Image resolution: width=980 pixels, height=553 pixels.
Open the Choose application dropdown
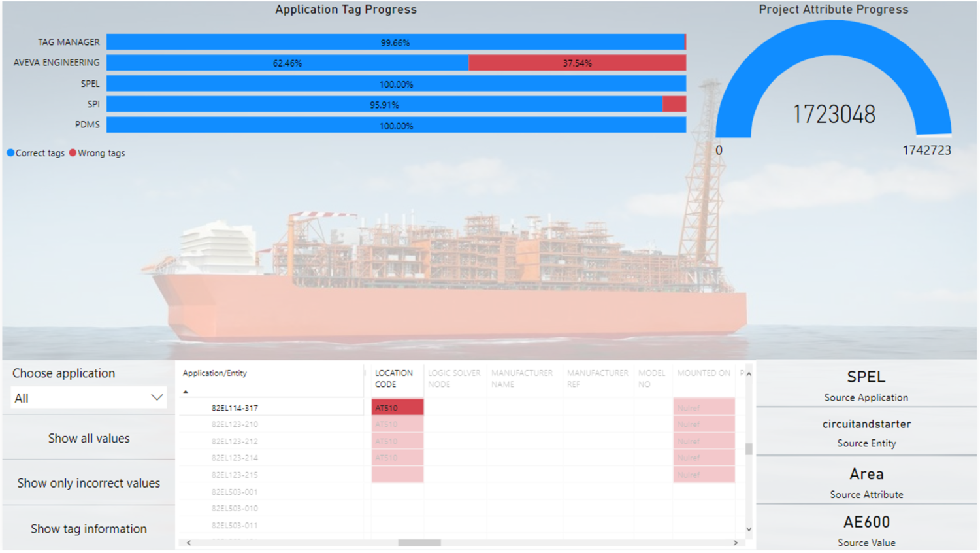(88, 398)
